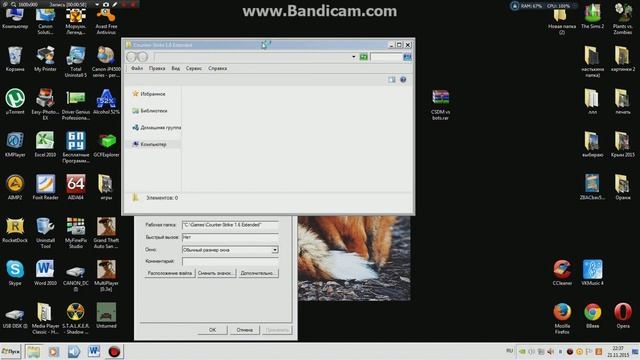Screen dimensions: 640x360
Task: Open Opera browser desktop icon
Action: 622,316
